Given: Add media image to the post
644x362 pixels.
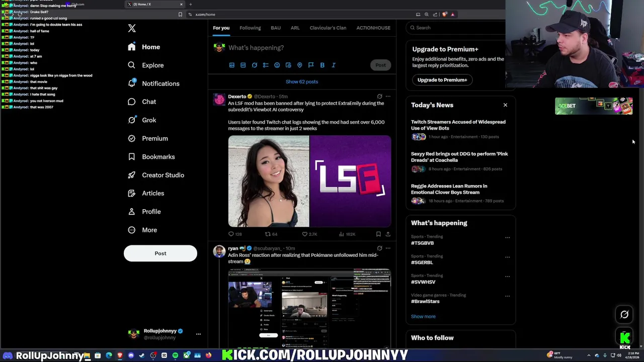Looking at the screenshot, I should pyautogui.click(x=232, y=65).
